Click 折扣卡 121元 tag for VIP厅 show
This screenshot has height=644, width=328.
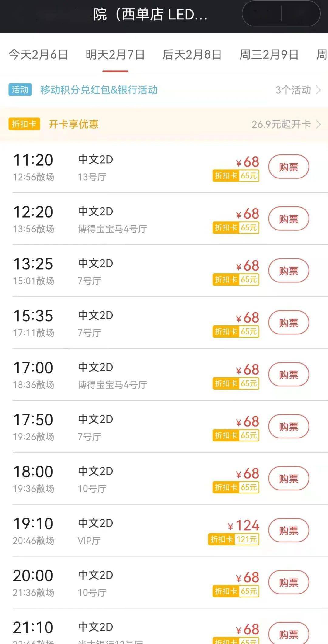point(234,539)
